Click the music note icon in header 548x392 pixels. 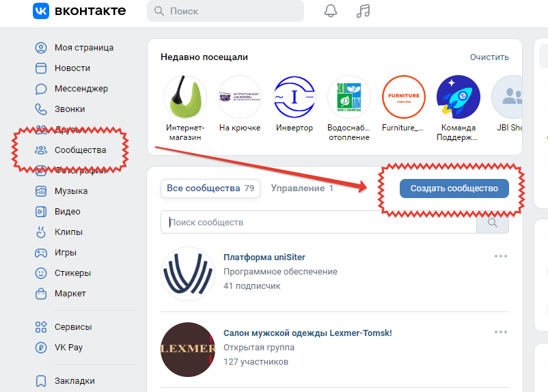(364, 11)
